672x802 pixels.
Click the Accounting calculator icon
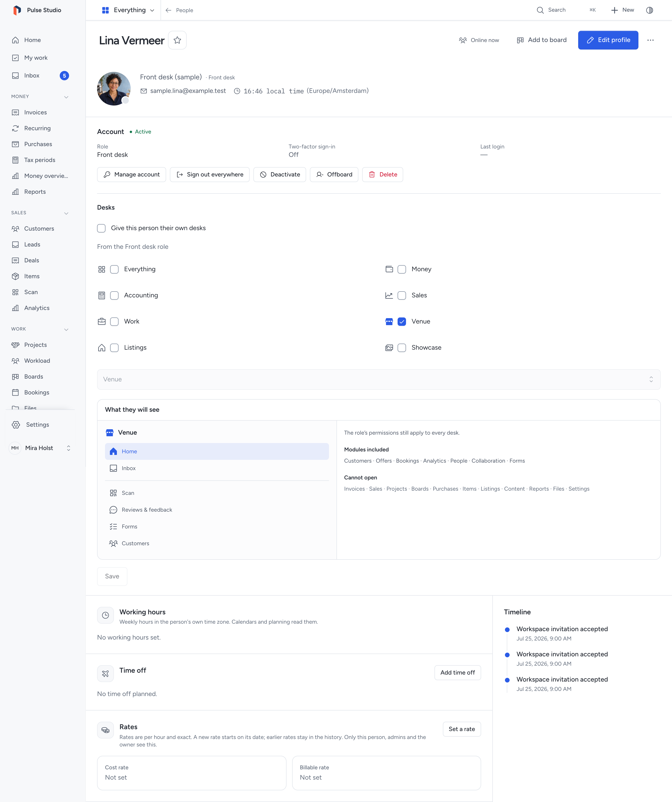tap(101, 295)
